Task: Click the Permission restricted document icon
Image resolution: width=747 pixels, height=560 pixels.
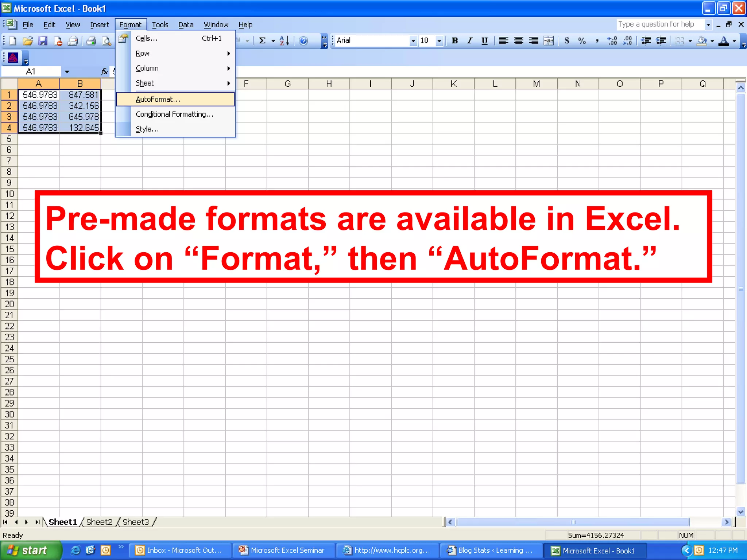Action: click(58, 41)
